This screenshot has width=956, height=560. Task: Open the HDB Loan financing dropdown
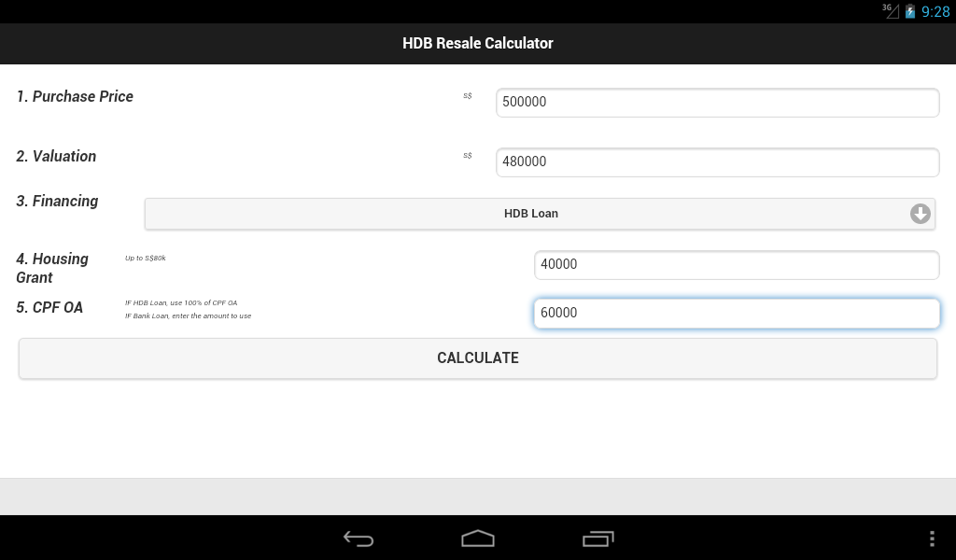pyautogui.click(x=540, y=214)
